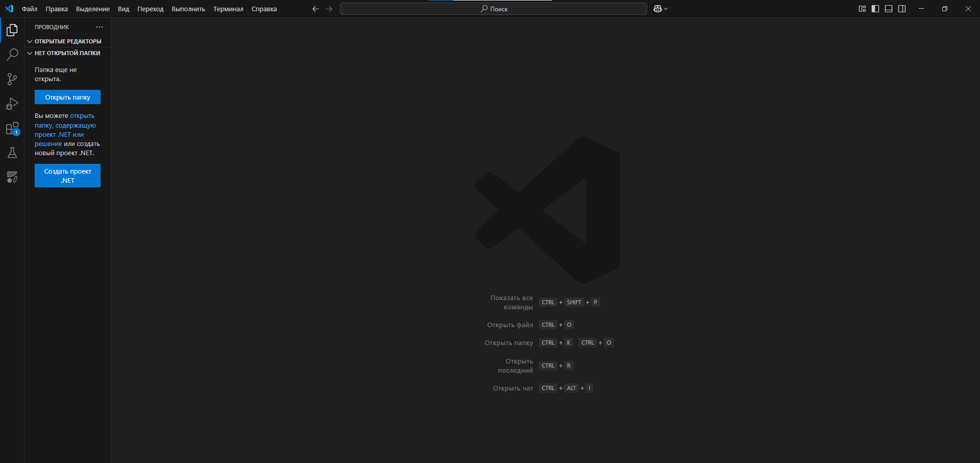
Task: Open the Explorer view in activity bar
Action: pyautogui.click(x=12, y=30)
